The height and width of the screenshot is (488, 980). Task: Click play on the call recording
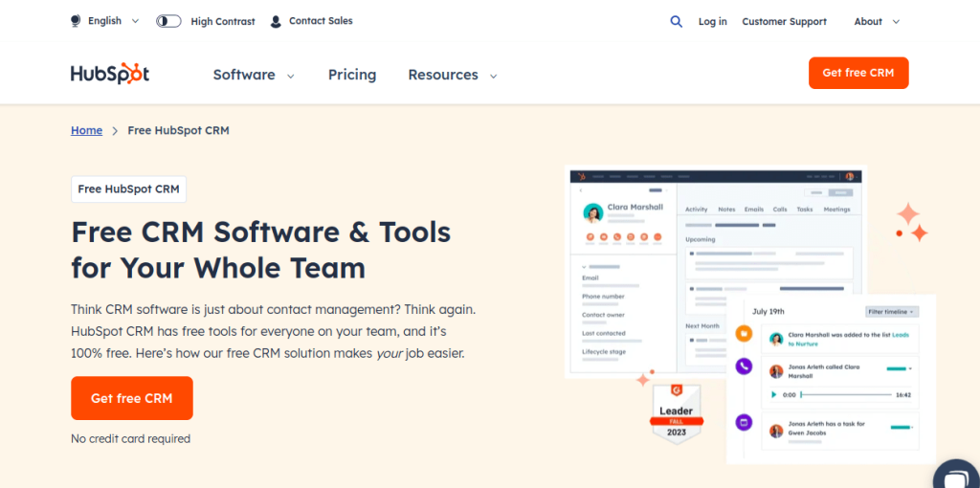773,395
